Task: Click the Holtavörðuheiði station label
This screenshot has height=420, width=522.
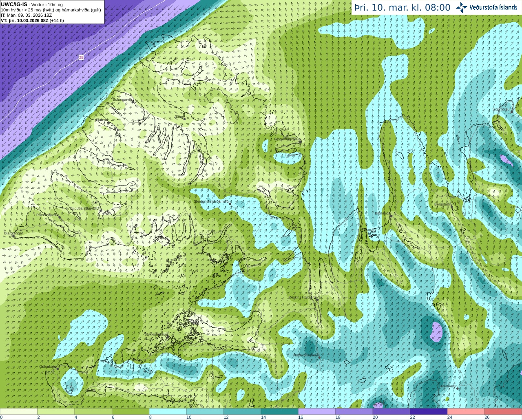Action: [305, 356]
